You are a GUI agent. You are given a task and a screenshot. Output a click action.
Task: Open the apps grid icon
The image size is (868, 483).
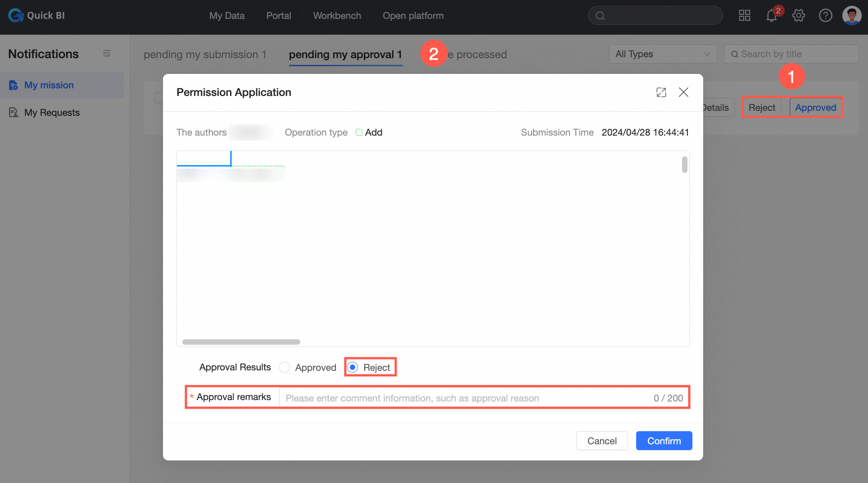[x=745, y=16]
